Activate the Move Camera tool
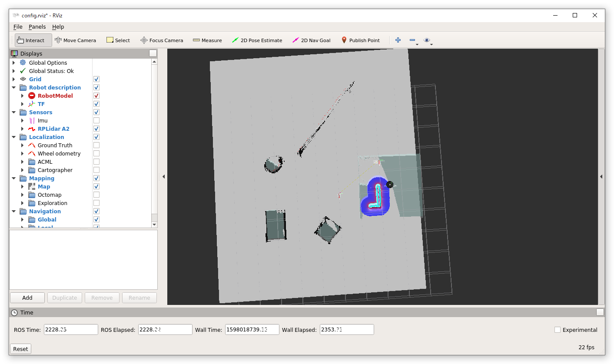614x364 pixels. pos(75,40)
